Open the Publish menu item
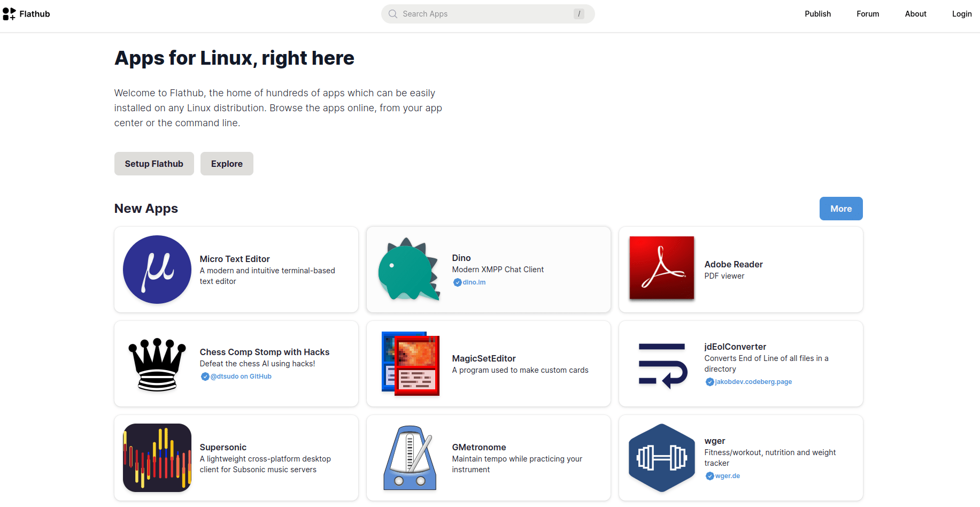The height and width of the screenshot is (507, 980). point(817,14)
